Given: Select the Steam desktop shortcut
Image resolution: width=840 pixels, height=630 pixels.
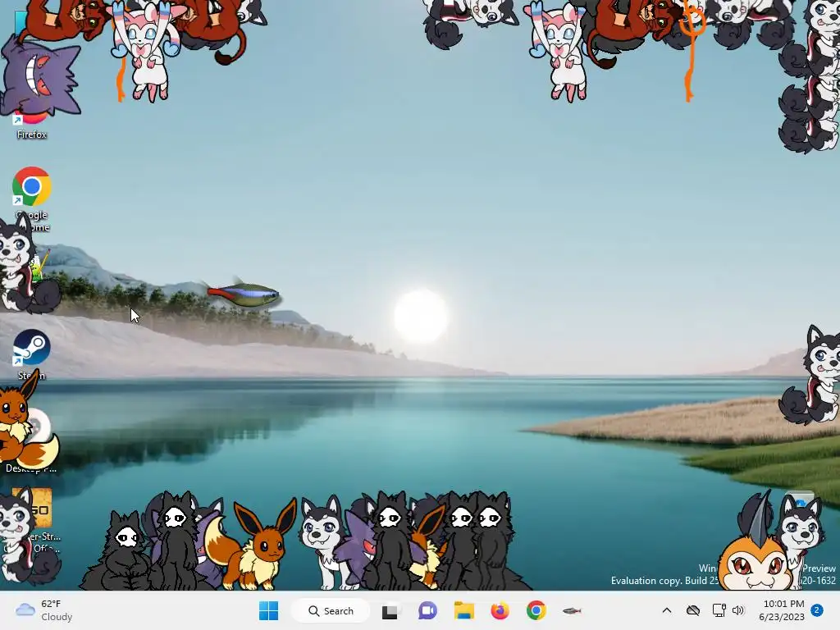Looking at the screenshot, I should [32, 354].
